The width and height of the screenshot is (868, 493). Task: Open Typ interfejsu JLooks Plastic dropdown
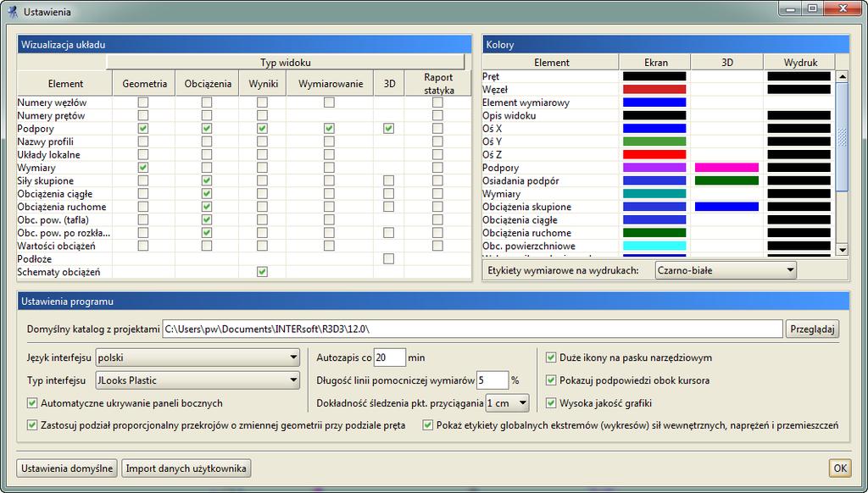[x=198, y=380]
